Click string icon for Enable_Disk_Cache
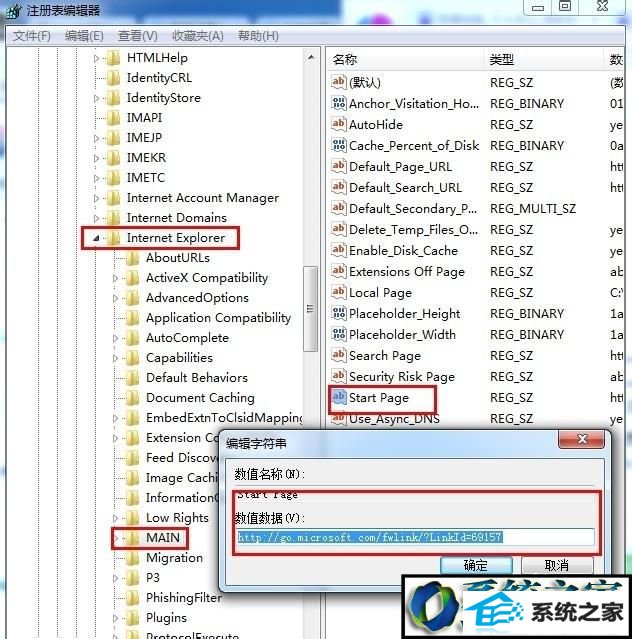Screen dimensions: 632x639 339,250
